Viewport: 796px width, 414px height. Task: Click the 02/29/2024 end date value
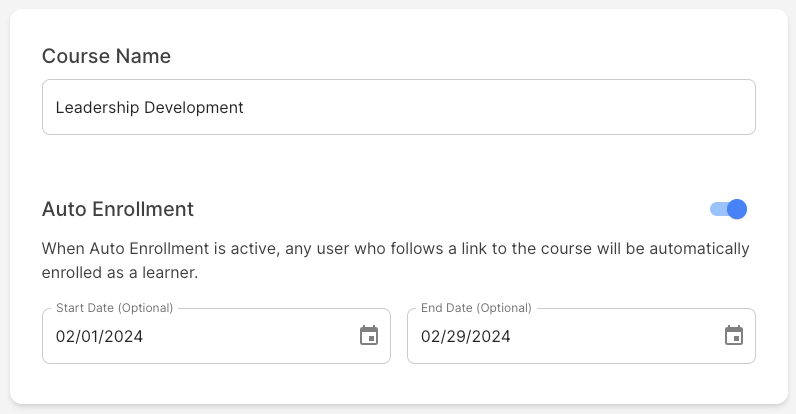pyautogui.click(x=466, y=336)
